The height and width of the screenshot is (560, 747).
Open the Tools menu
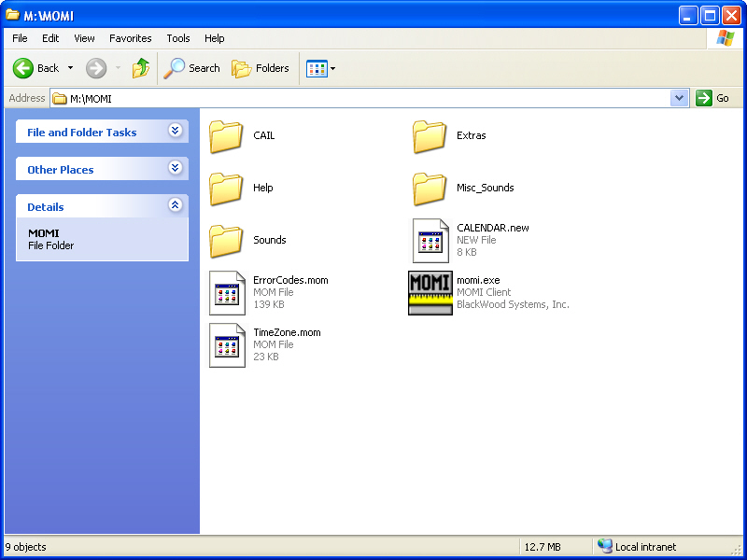click(178, 38)
